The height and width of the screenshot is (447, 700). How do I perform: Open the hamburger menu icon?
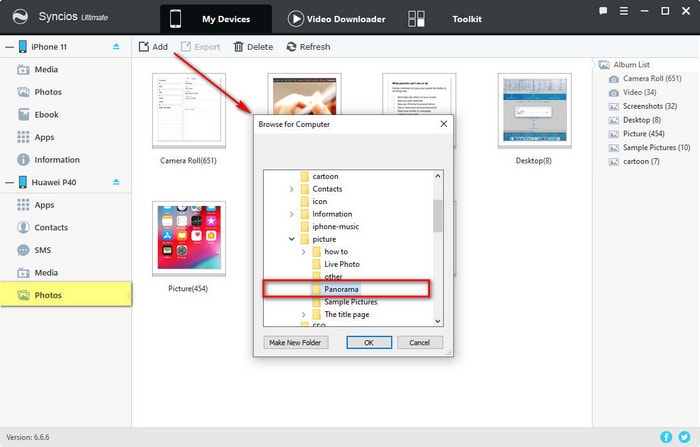(624, 11)
